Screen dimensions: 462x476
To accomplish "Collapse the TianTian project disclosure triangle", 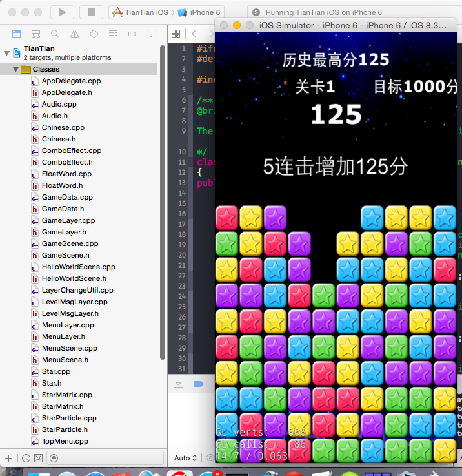I will click(x=6, y=53).
